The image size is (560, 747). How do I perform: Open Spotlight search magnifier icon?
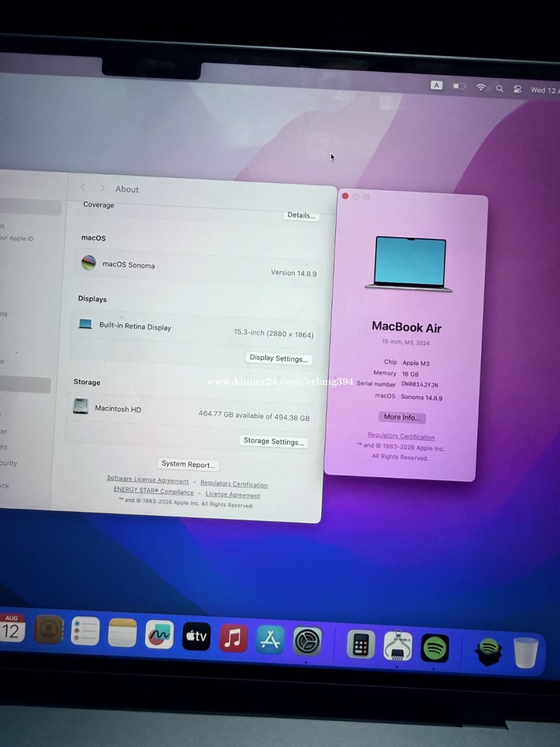point(499,88)
